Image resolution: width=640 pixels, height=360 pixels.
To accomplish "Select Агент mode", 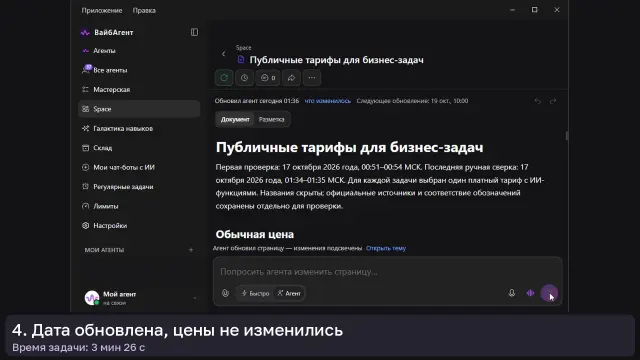I will click(x=289, y=293).
